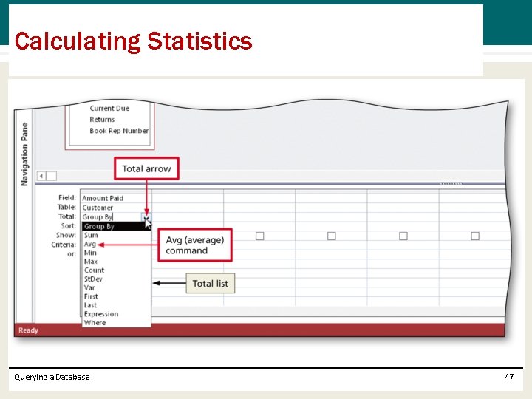The height and width of the screenshot is (399, 532).
Task: Click the Sort: row label
Action: [69, 225]
